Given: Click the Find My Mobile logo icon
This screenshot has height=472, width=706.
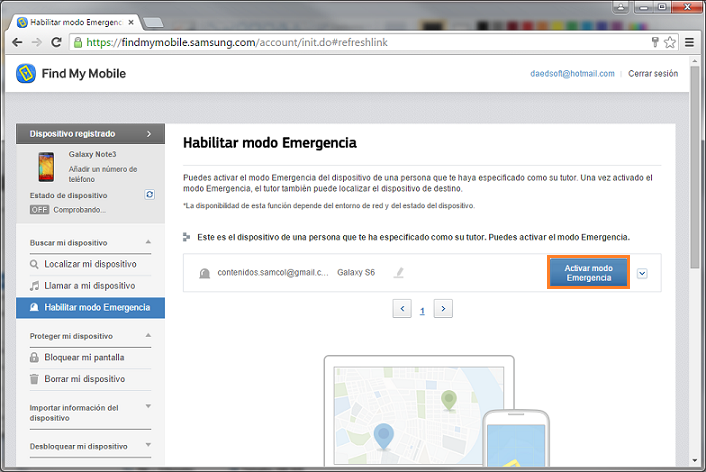Looking at the screenshot, I should pos(26,73).
